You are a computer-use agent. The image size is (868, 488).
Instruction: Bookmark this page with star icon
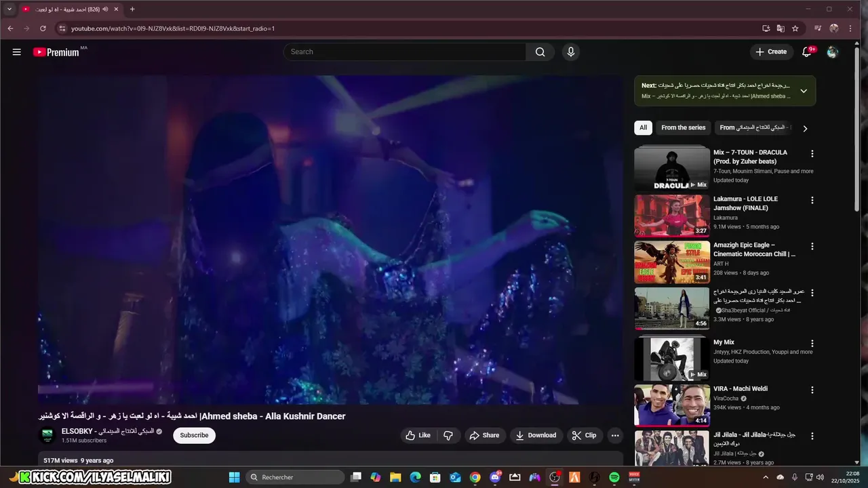(795, 28)
